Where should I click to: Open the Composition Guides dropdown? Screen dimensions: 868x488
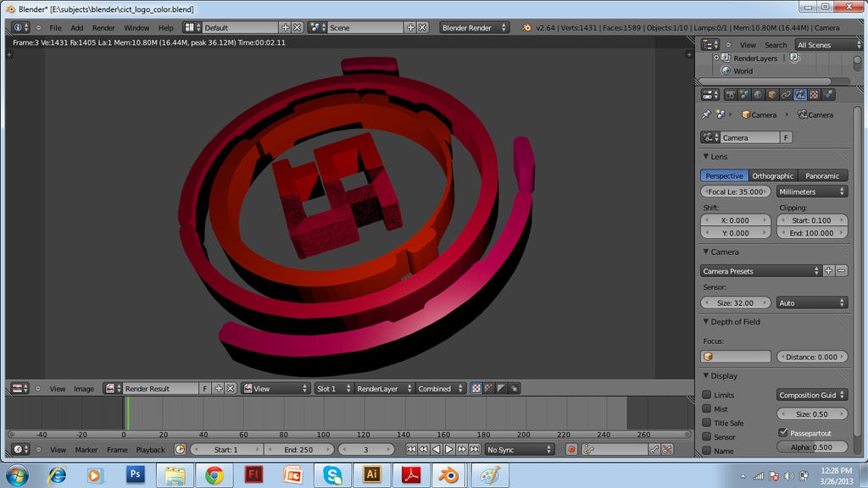pos(811,395)
